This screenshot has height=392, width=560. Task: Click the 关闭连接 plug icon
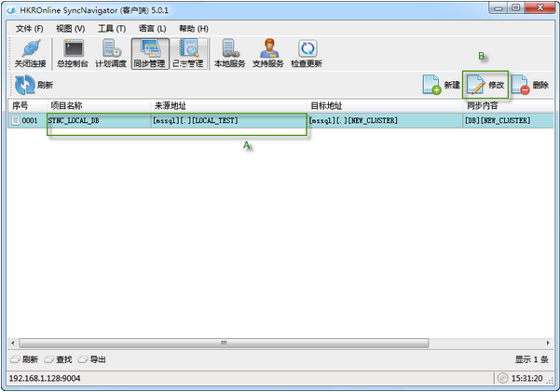click(x=31, y=48)
